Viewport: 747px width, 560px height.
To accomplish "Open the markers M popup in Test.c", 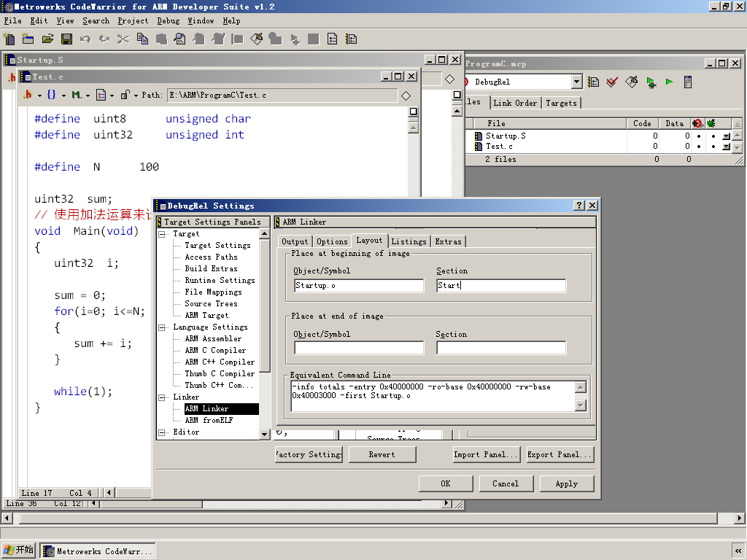I will (x=76, y=95).
